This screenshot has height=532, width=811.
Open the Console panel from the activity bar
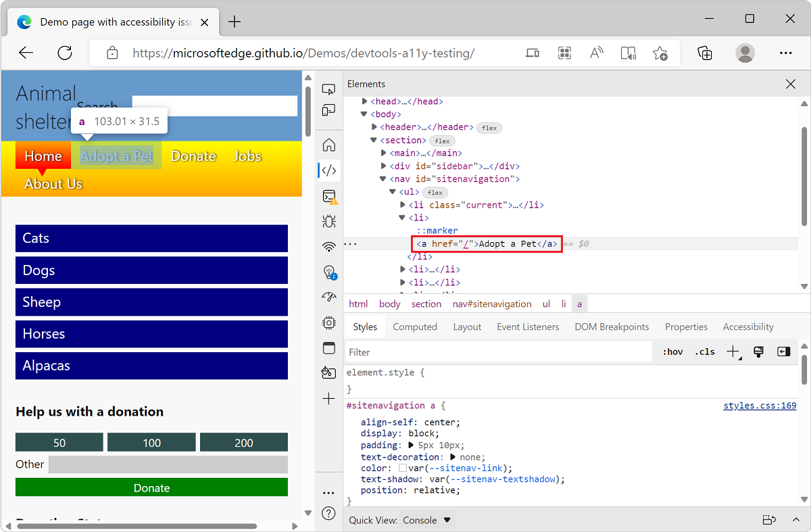(x=328, y=197)
